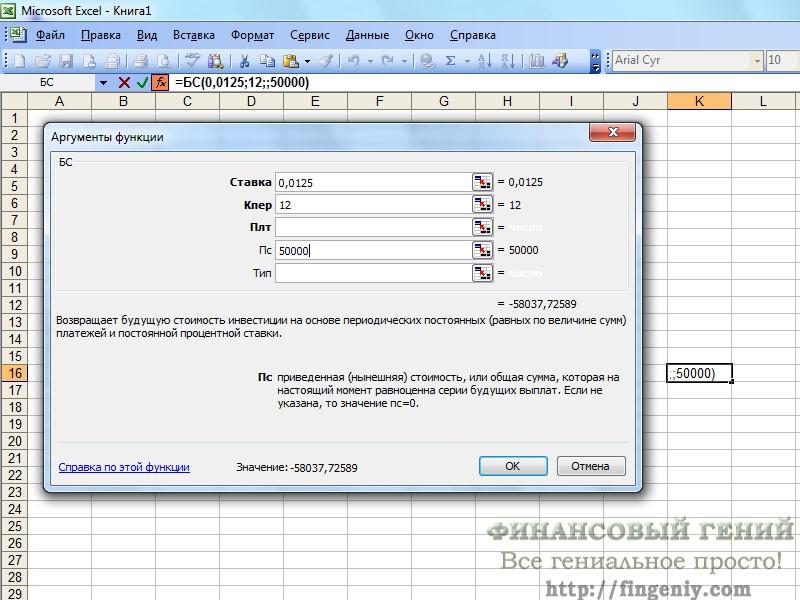
Task: Launch the Chart Wizard icon
Action: [x=536, y=61]
